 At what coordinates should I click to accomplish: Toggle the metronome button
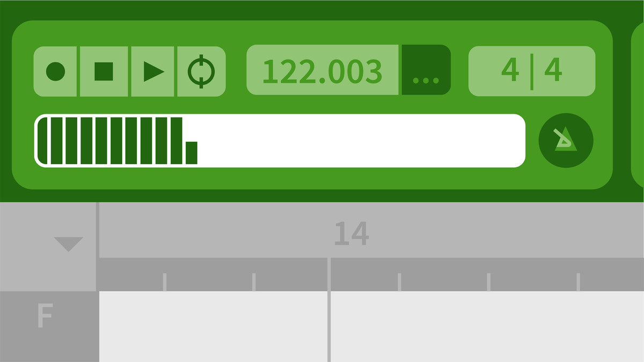(566, 141)
